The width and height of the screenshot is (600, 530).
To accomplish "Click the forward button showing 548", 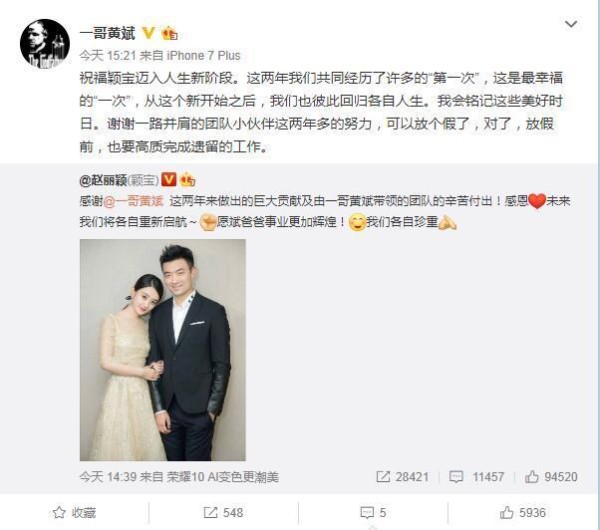I will [x=223, y=513].
